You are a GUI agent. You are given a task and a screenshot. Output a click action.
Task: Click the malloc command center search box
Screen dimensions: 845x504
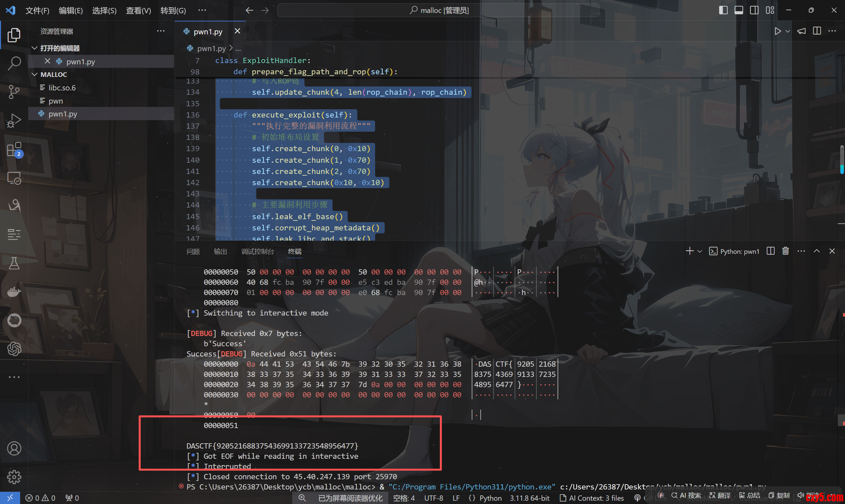tap(438, 10)
